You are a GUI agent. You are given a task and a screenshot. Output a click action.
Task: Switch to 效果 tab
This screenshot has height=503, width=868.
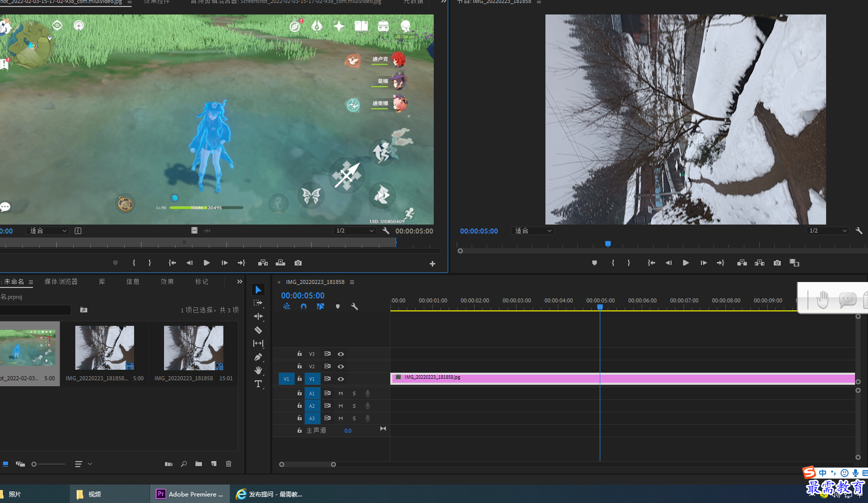tap(168, 281)
